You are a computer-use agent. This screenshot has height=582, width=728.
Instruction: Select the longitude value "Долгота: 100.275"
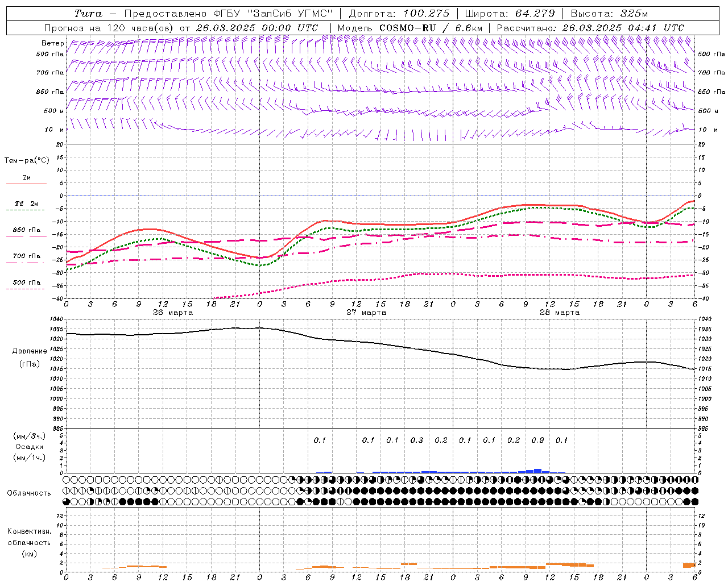[x=399, y=14]
